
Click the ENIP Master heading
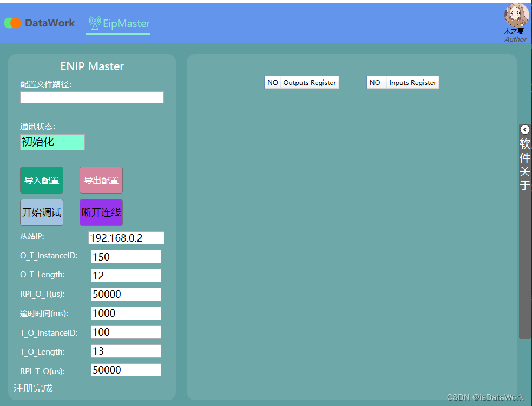[93, 66]
